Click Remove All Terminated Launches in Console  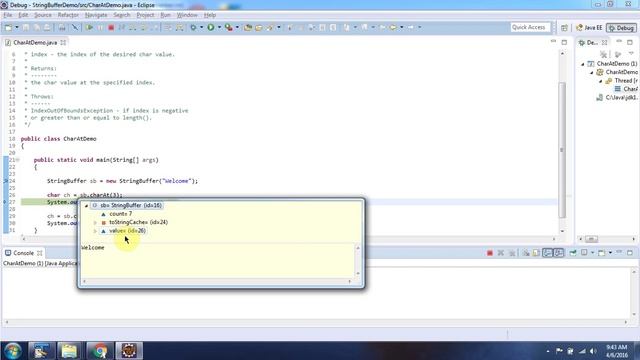coord(512,253)
